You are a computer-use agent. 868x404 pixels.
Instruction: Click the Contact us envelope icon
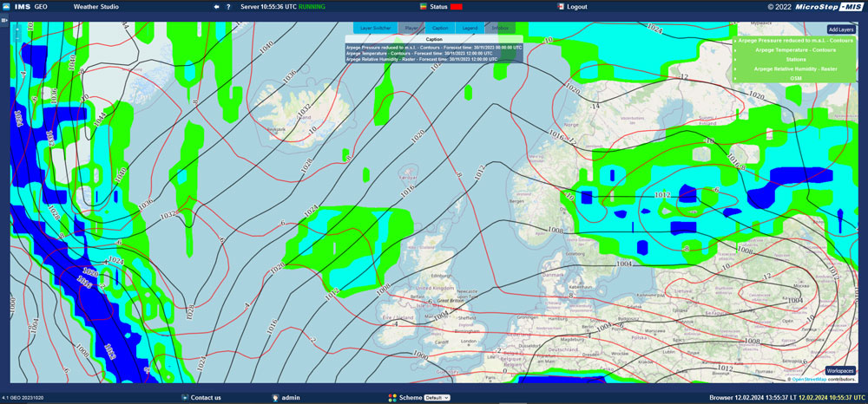tap(185, 397)
